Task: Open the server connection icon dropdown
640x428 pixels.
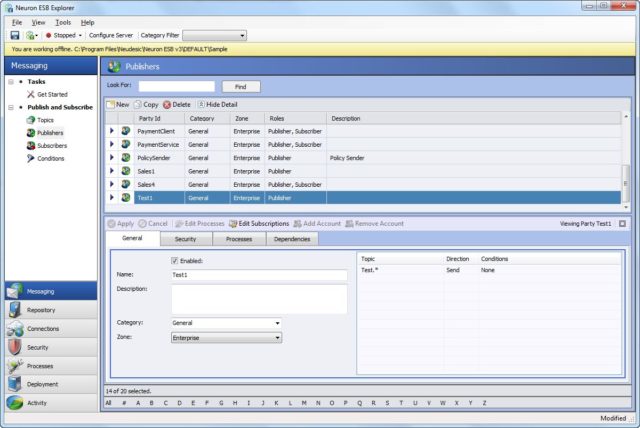Action: [32, 35]
